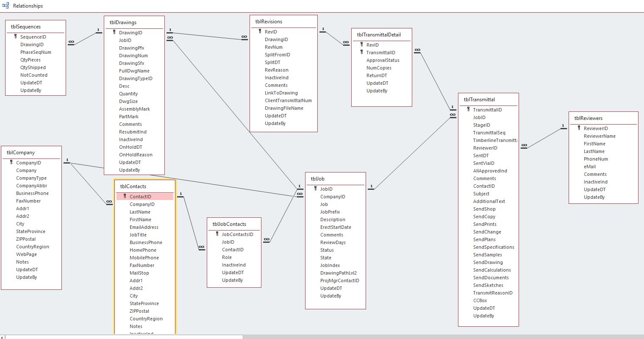The height and width of the screenshot is (339, 644).
Task: Select the CCBox field in tblTransmittal
Action: (x=480, y=300)
